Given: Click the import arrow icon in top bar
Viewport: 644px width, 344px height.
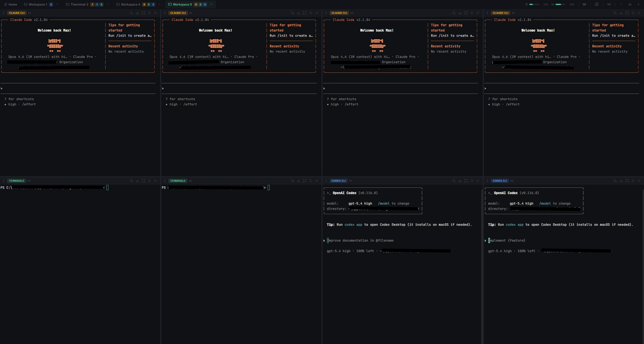Looking at the screenshot, I should [x=596, y=4].
